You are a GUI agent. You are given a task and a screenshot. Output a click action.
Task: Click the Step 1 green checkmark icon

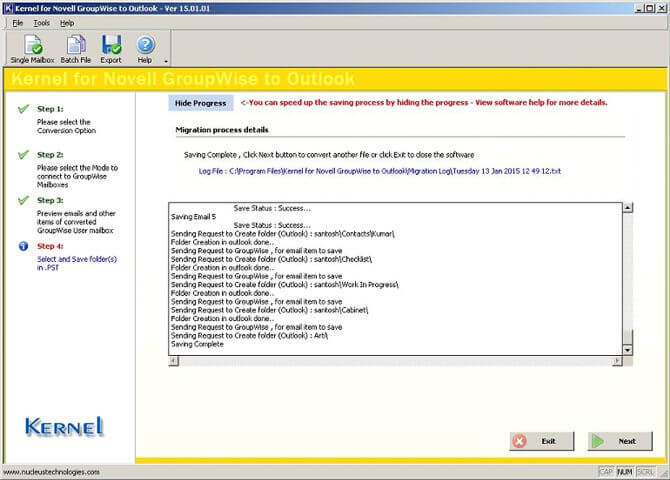click(24, 109)
